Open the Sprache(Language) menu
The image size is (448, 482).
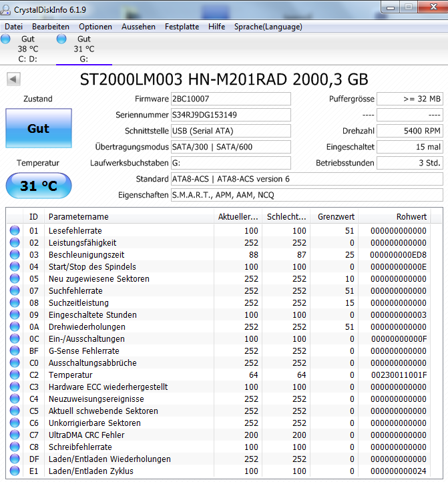[268, 27]
